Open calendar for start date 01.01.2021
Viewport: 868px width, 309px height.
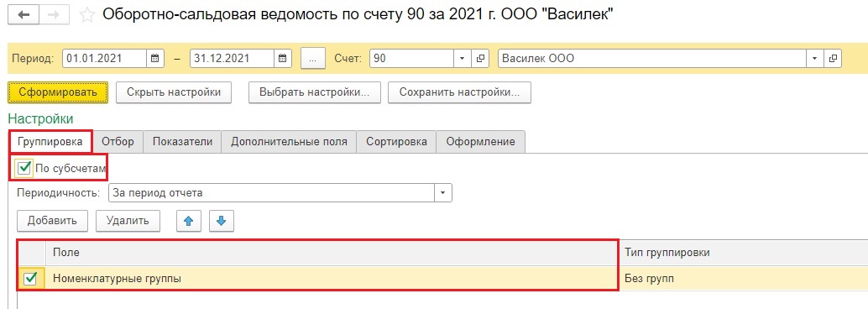pos(155,58)
